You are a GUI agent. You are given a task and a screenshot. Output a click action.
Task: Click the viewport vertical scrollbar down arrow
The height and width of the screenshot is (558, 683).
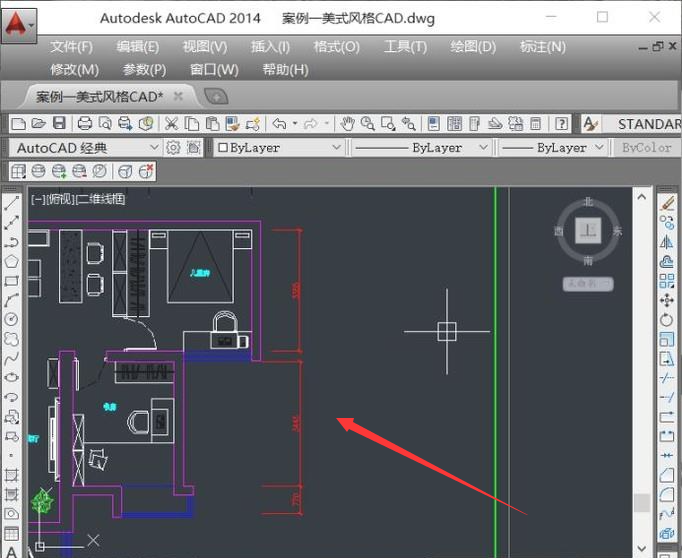coord(642,548)
